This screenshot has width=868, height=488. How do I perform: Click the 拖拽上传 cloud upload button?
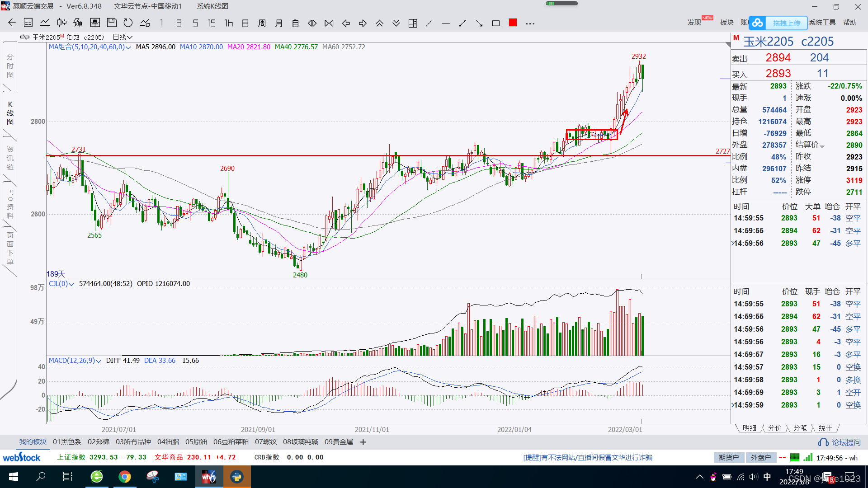click(x=778, y=23)
